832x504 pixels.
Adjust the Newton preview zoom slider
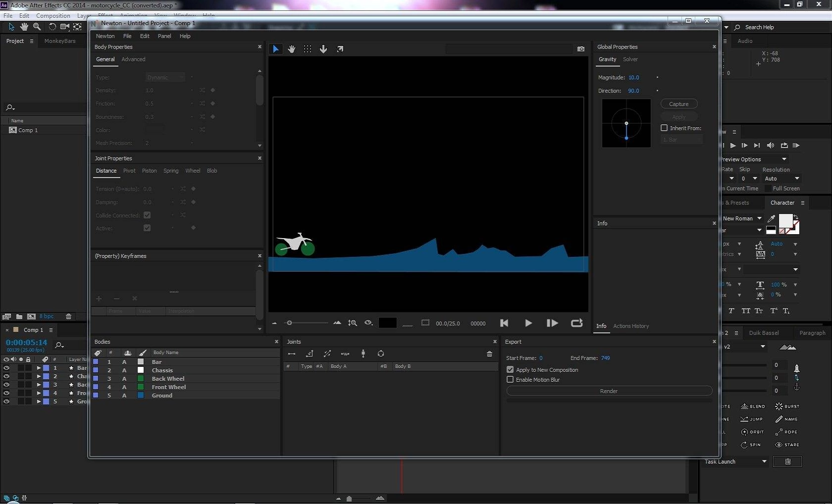tap(290, 323)
